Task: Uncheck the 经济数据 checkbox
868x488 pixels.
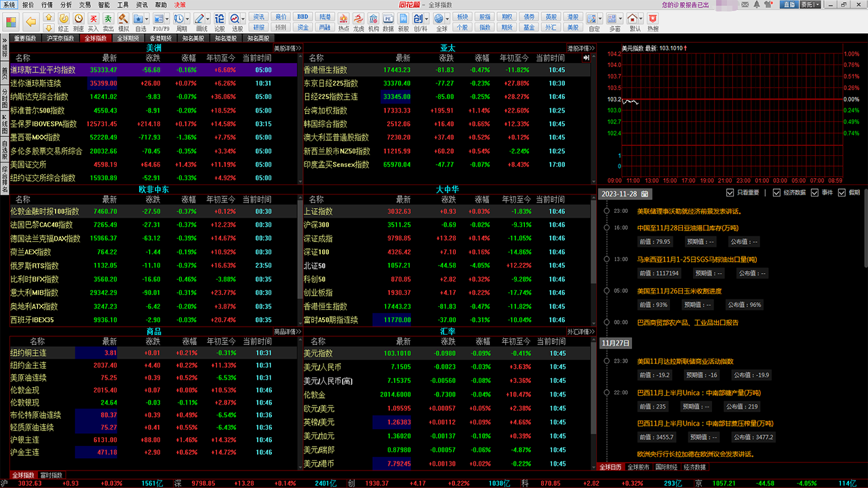Action: click(x=777, y=192)
